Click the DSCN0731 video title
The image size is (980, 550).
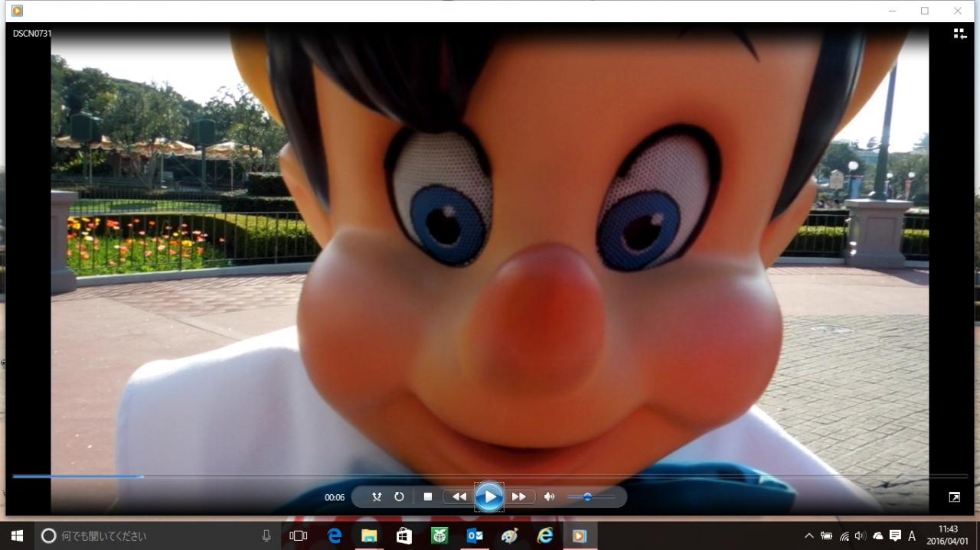pos(32,34)
